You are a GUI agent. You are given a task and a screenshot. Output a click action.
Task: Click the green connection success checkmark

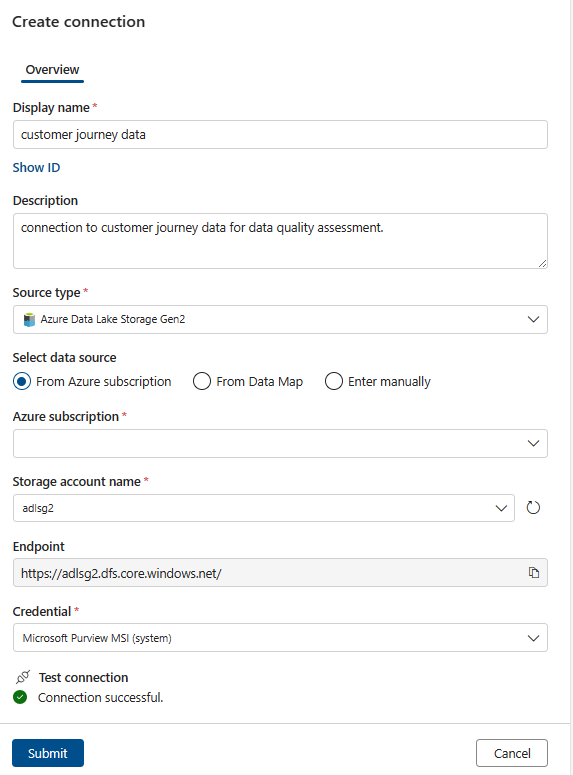pos(20,697)
